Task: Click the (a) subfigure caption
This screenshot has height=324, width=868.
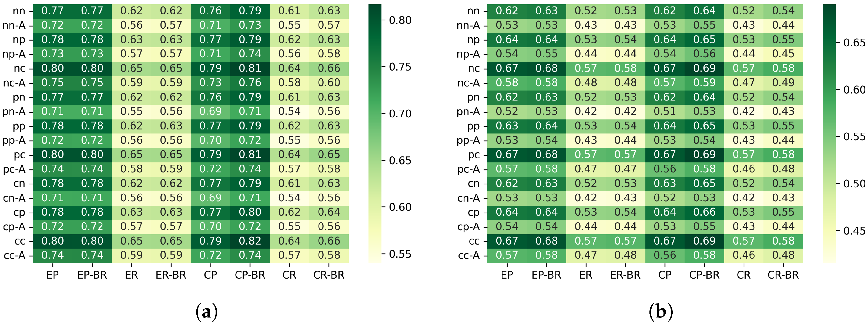Action: (207, 312)
